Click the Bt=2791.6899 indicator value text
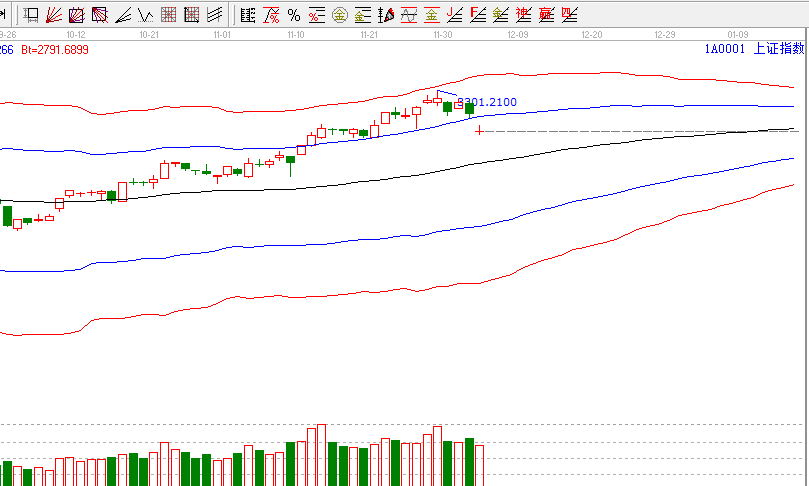Image resolution: width=809 pixels, height=486 pixels. point(55,49)
